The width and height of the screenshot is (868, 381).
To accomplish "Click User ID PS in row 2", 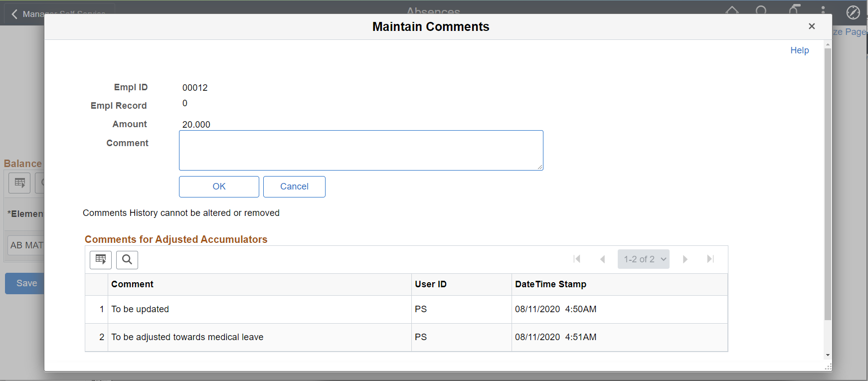I will point(421,337).
